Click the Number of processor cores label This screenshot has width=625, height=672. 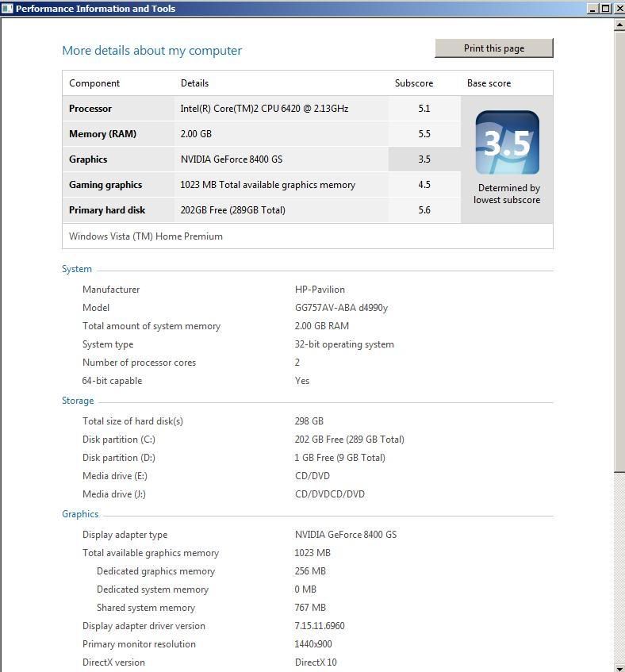click(139, 363)
